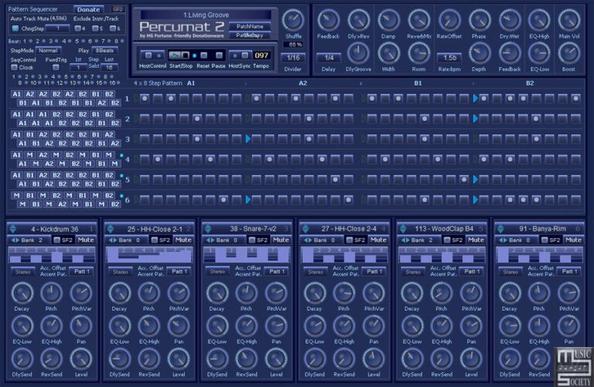
Task: Click the PatchName field
Action: click(x=250, y=27)
